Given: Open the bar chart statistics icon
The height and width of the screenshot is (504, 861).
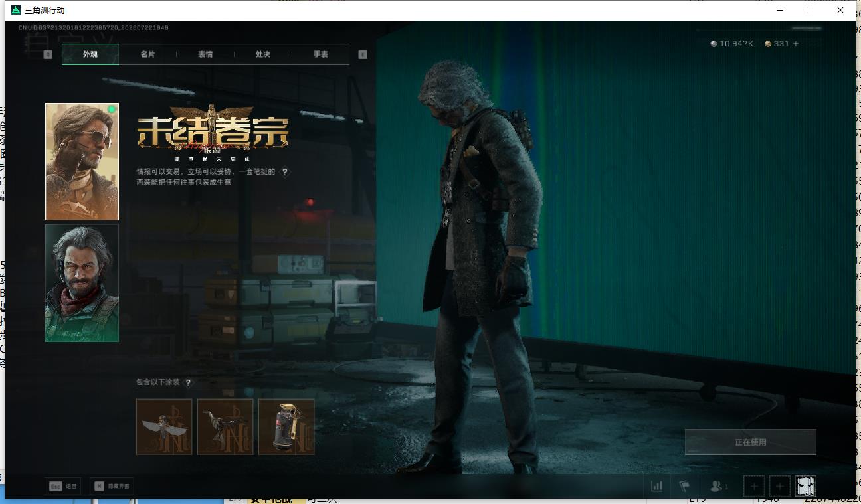Looking at the screenshot, I should [x=657, y=486].
